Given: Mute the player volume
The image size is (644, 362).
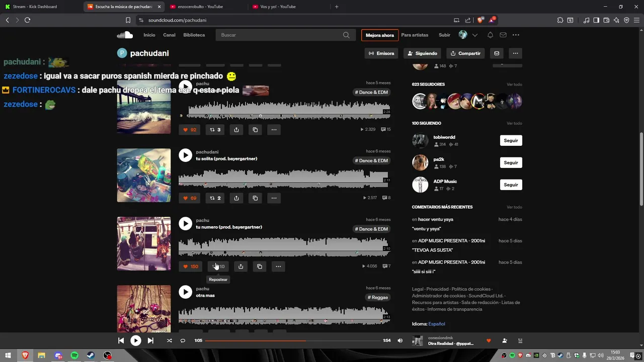Looking at the screenshot, I should (x=400, y=340).
